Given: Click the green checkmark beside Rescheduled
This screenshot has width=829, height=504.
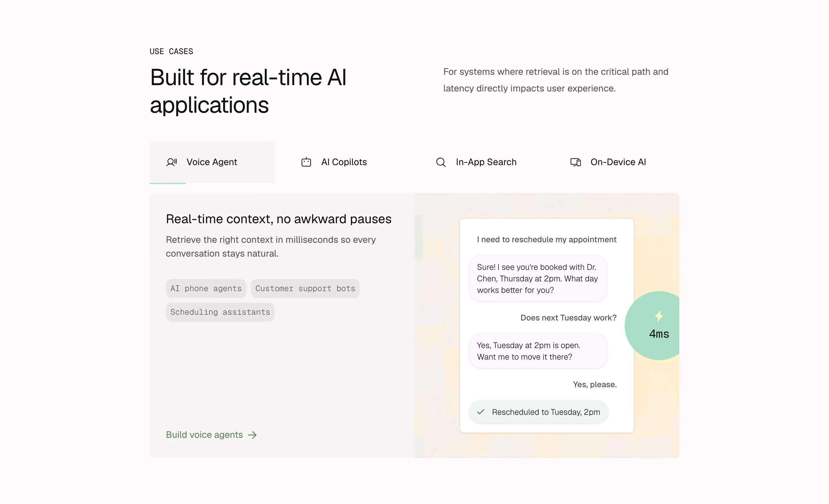Looking at the screenshot, I should point(481,412).
